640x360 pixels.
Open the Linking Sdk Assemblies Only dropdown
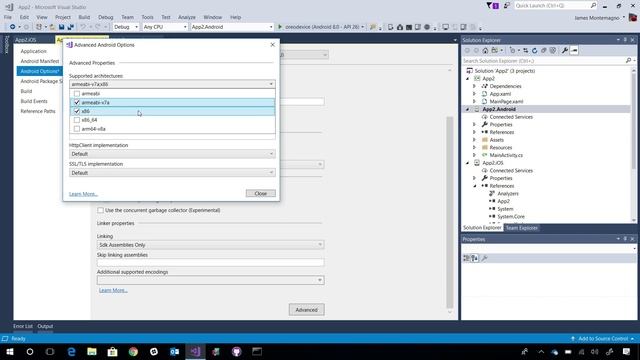(211, 245)
